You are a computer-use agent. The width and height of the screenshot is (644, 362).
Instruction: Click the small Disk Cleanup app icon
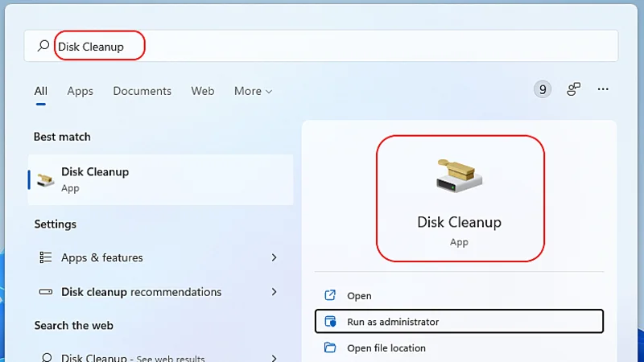[x=45, y=179]
